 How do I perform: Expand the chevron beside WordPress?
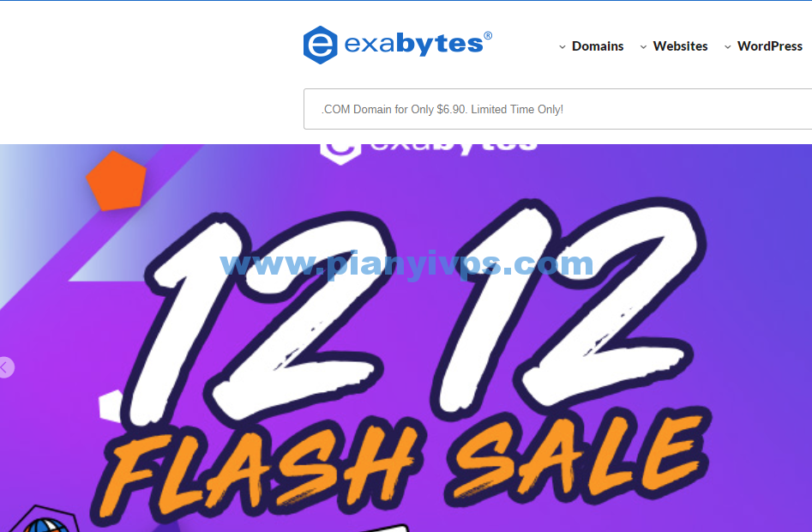(728, 46)
